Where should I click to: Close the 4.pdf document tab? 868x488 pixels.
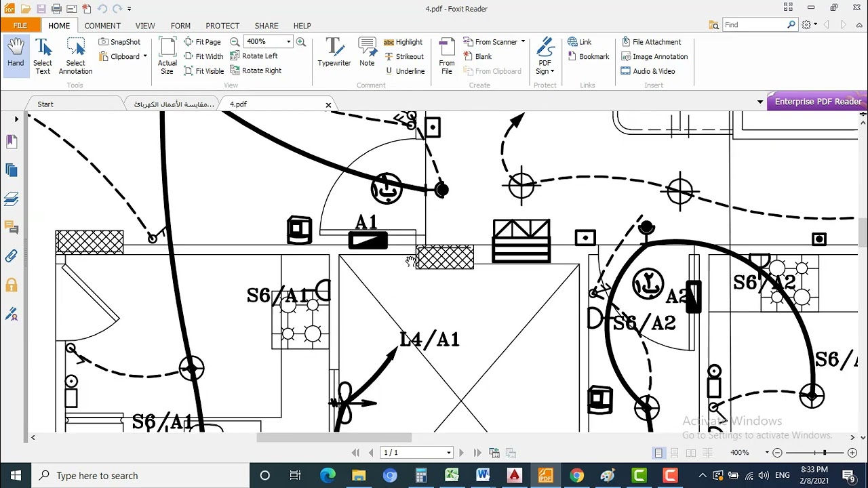pos(328,105)
